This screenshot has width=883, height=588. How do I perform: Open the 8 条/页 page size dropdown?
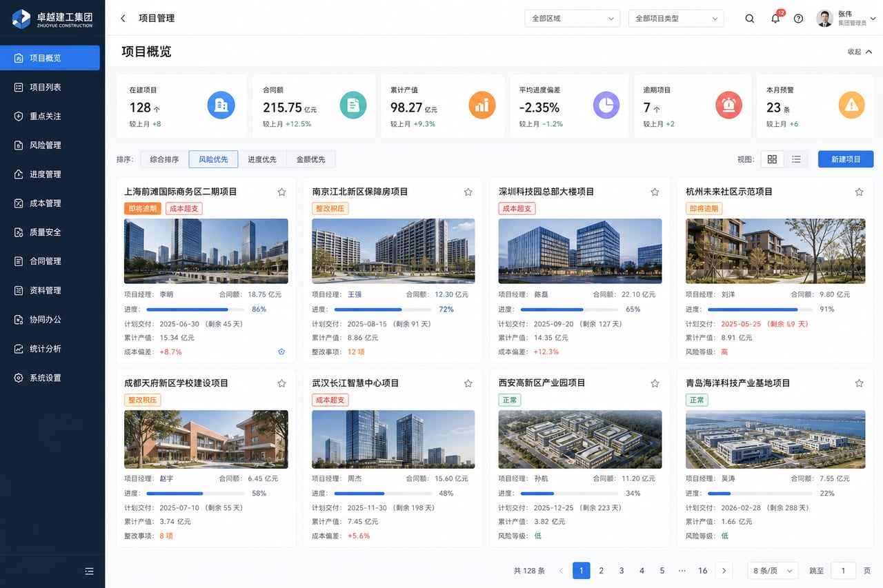pyautogui.click(x=773, y=571)
